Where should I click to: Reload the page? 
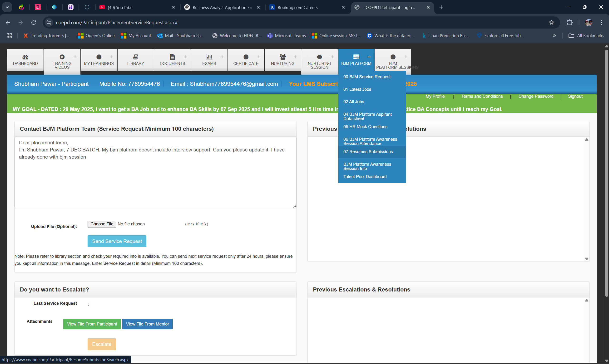[x=34, y=23]
